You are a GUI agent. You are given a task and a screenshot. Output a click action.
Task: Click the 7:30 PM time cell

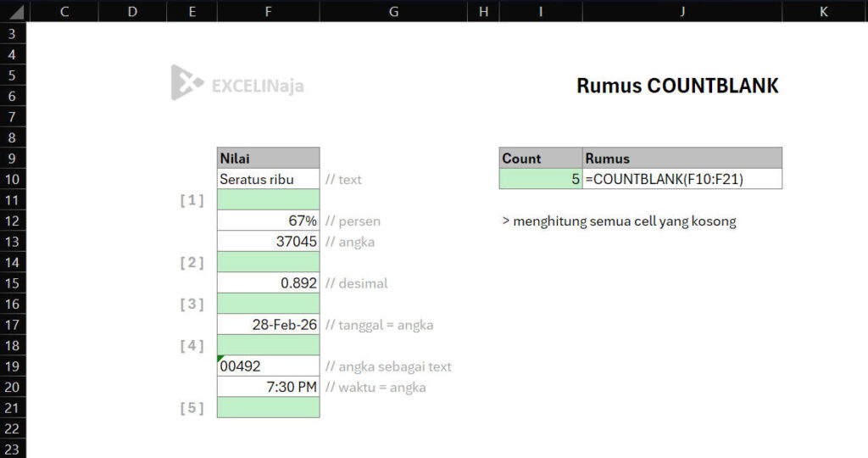pos(269,387)
